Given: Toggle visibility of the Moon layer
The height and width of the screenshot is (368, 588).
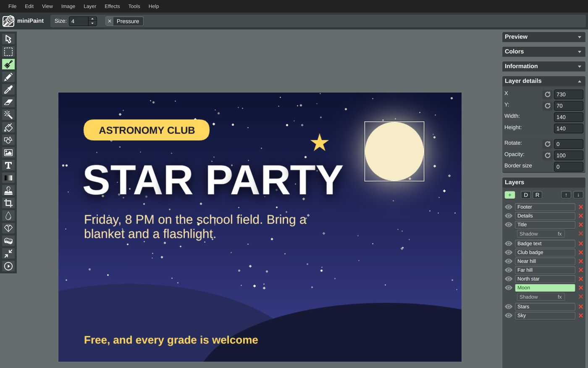Looking at the screenshot, I should point(509,288).
